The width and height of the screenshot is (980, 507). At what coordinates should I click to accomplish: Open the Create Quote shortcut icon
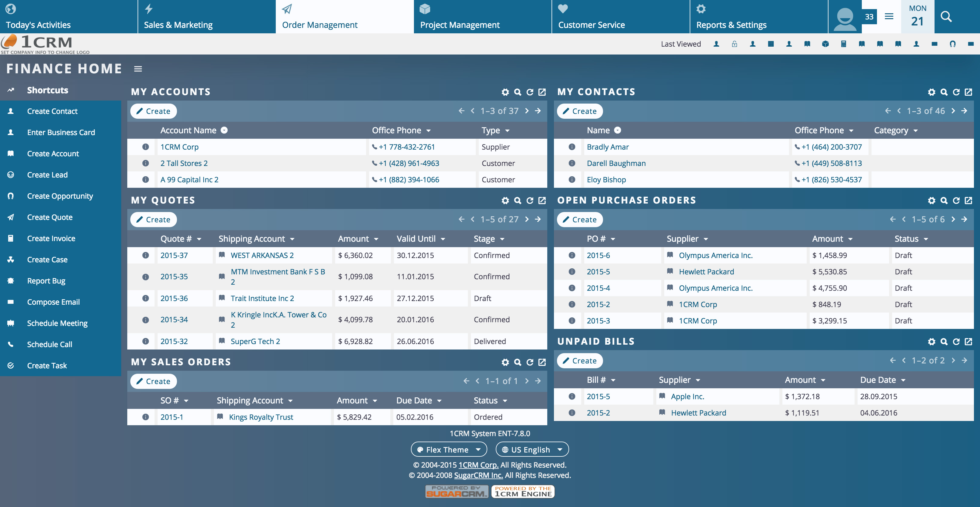(x=10, y=217)
